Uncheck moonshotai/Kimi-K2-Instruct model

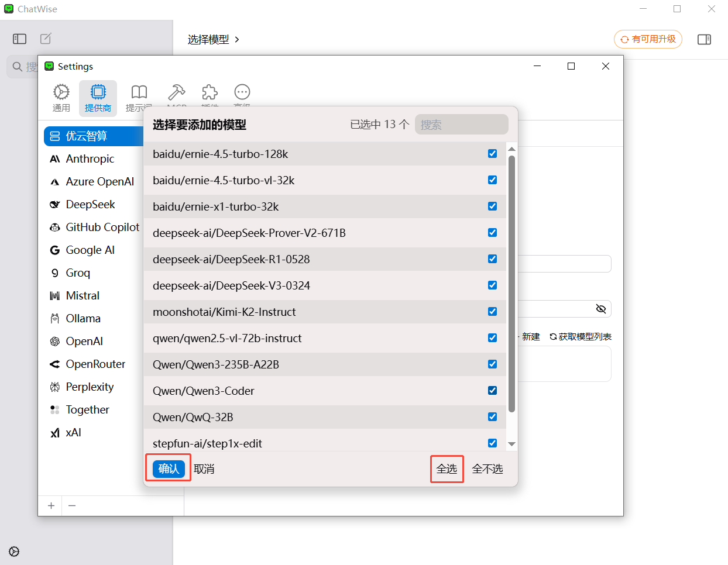[x=493, y=312]
